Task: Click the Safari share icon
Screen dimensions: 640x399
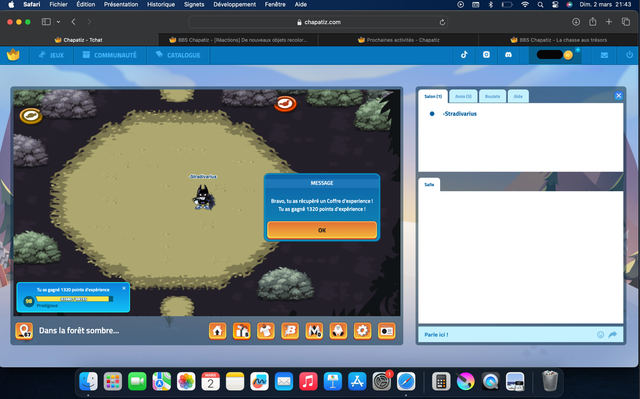Action: pyautogui.click(x=592, y=22)
